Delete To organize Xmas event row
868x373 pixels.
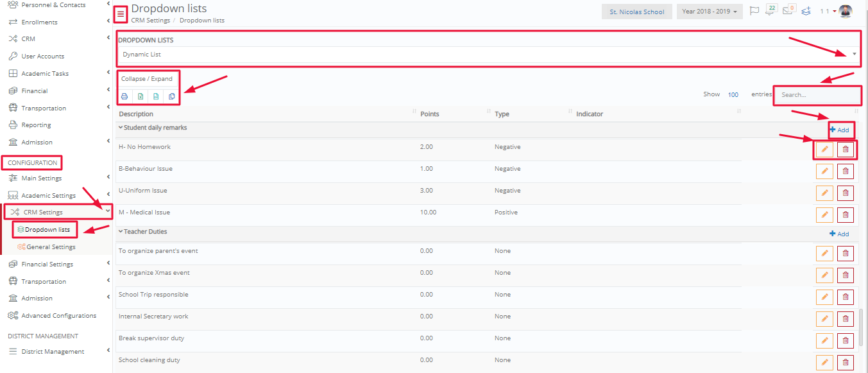click(846, 275)
